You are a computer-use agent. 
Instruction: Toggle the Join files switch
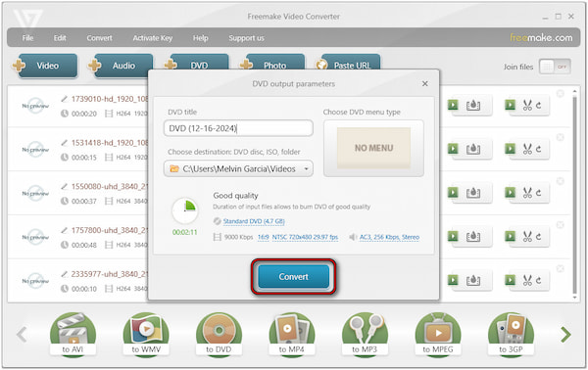click(x=555, y=67)
